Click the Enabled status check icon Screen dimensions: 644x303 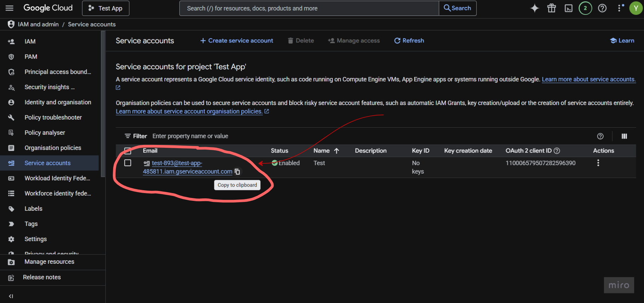coord(274,163)
